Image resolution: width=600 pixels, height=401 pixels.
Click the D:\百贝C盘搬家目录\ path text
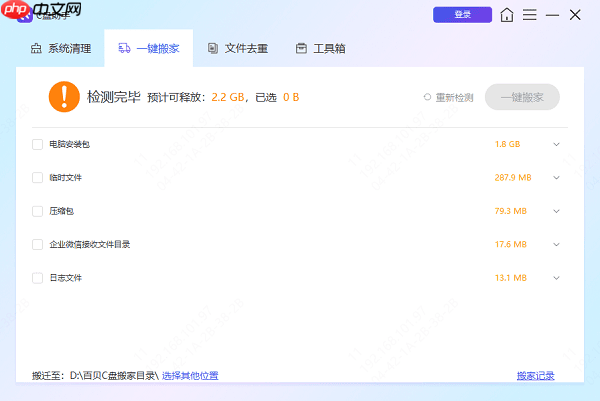coord(114,376)
